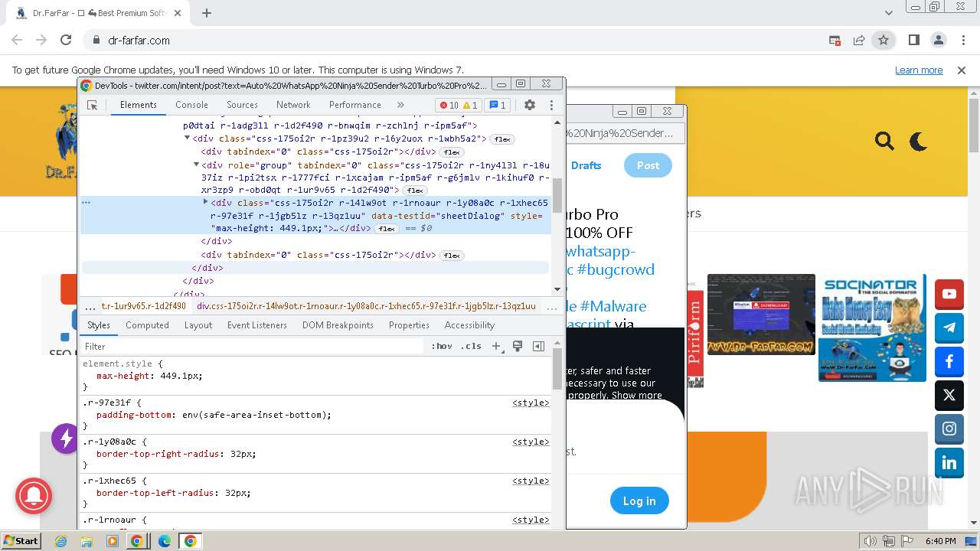The width and height of the screenshot is (980, 551).
Task: Toggle flex badge on role group div
Action: click(414, 191)
